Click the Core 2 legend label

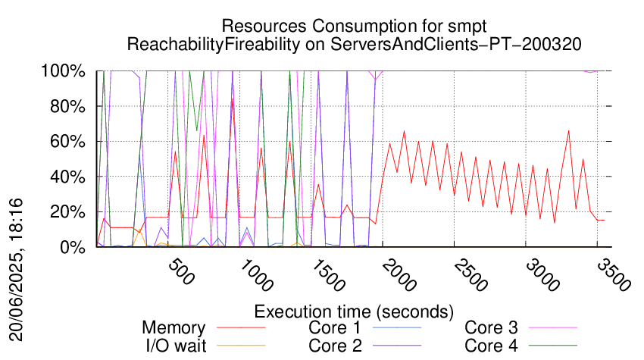pyautogui.click(x=335, y=346)
